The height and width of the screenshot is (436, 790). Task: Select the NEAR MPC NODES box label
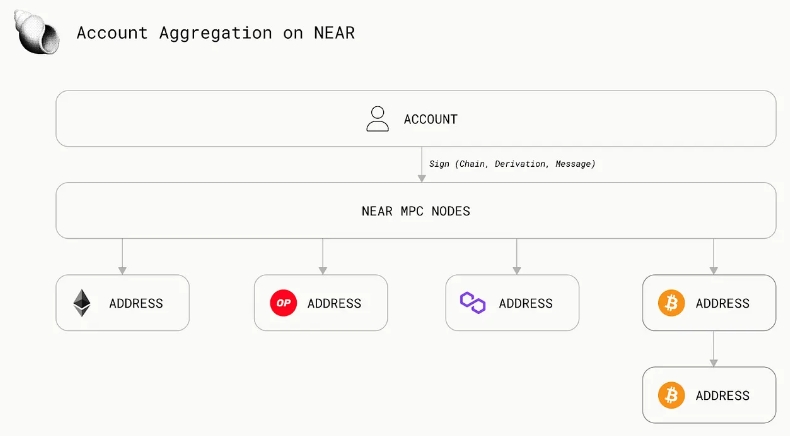click(415, 211)
